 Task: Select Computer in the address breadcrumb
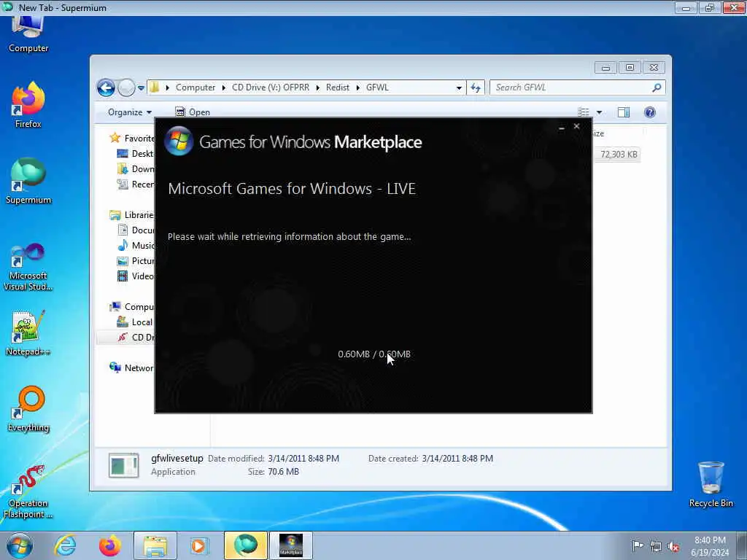[196, 87]
